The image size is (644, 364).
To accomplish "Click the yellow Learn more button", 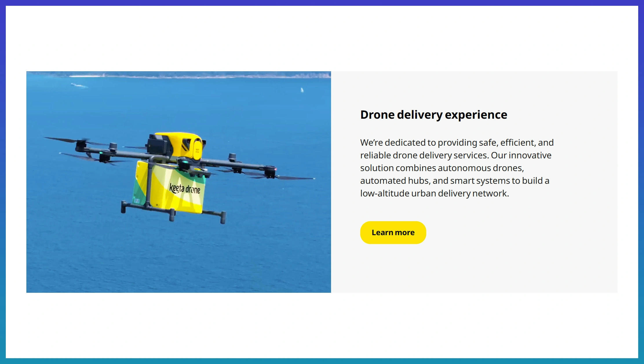I will [x=393, y=233].
